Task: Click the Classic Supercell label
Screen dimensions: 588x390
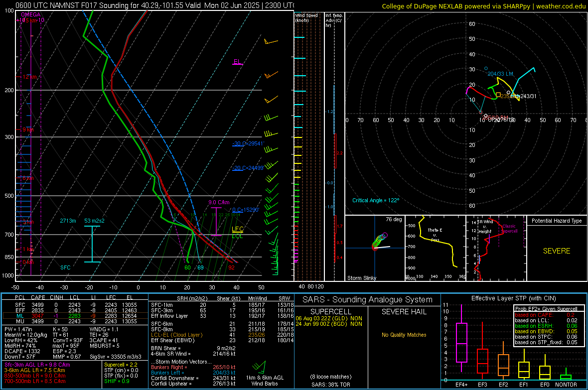Action: click(509, 229)
